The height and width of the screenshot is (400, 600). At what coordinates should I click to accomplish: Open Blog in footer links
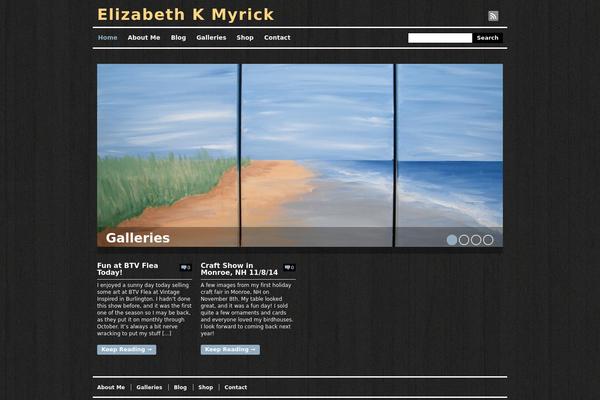[x=180, y=387]
